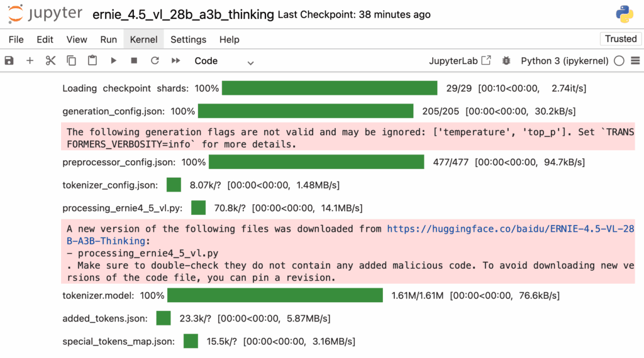Expand the Settings menu
This screenshot has width=644, height=358.
188,40
